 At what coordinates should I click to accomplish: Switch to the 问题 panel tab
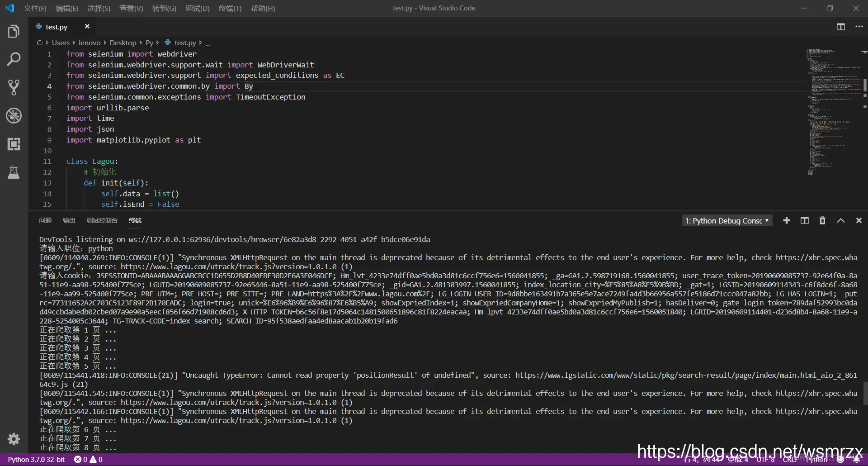click(45, 220)
